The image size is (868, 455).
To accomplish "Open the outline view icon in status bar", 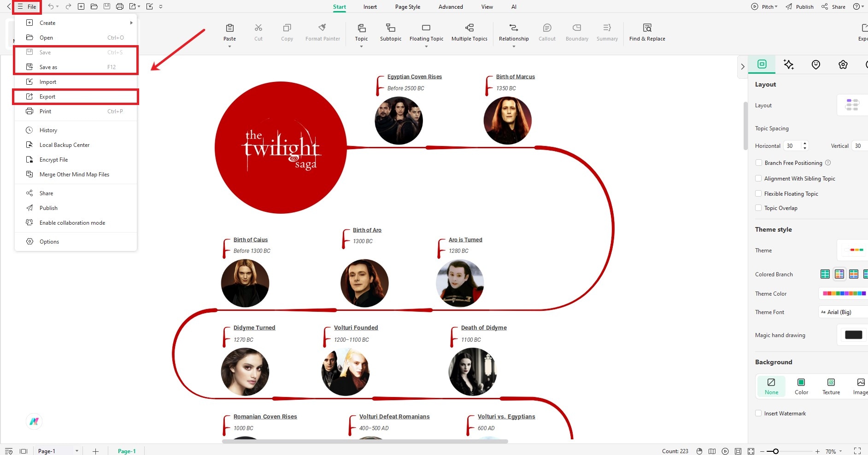I will point(8,451).
